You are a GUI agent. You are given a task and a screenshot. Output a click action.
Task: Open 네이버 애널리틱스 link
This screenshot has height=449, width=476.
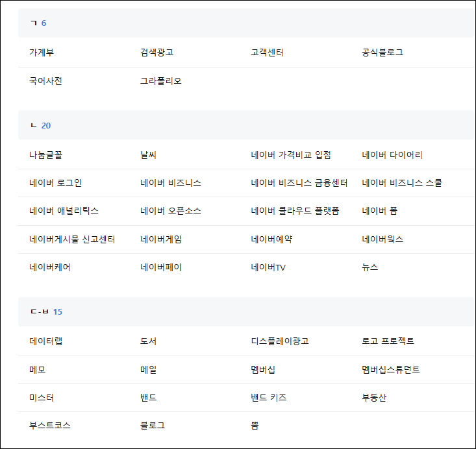(x=64, y=211)
